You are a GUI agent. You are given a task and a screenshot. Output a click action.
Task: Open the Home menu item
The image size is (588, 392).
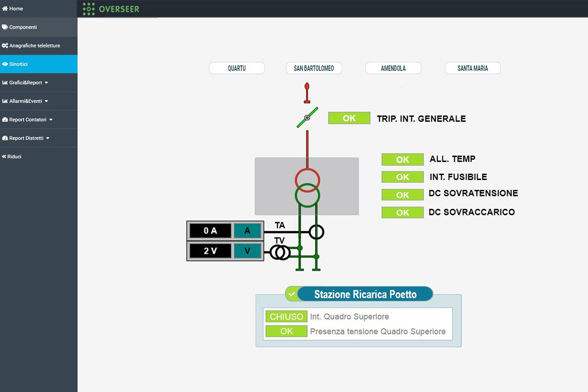pos(39,9)
